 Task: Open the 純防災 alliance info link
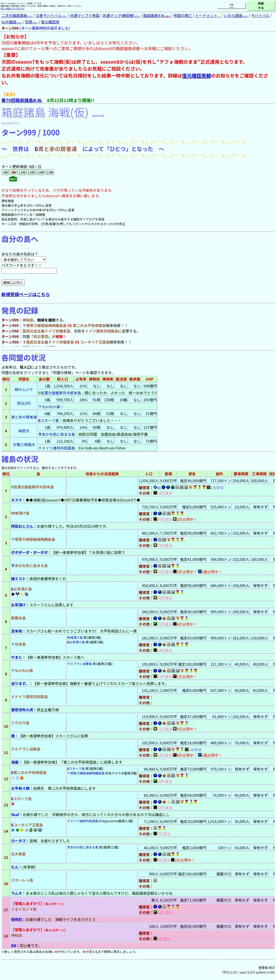tap(24, 431)
